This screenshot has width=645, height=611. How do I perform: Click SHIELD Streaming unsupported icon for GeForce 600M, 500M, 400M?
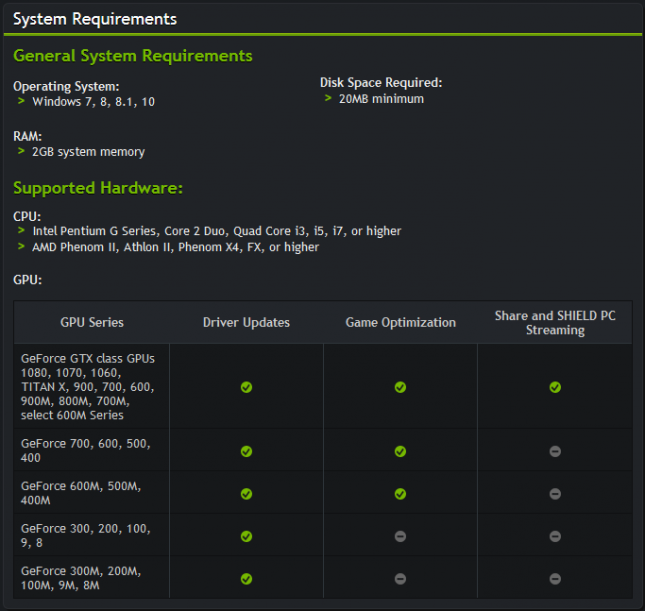pyautogui.click(x=555, y=494)
